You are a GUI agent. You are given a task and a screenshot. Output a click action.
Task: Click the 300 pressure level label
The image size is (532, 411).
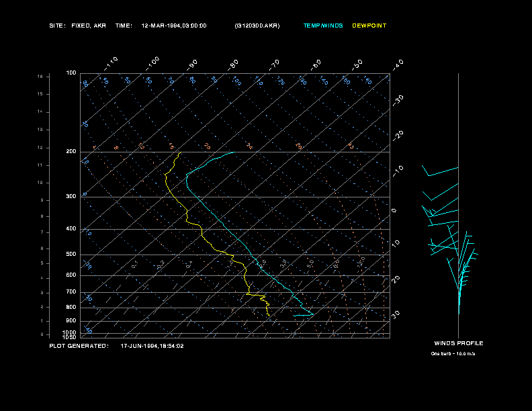71,196
